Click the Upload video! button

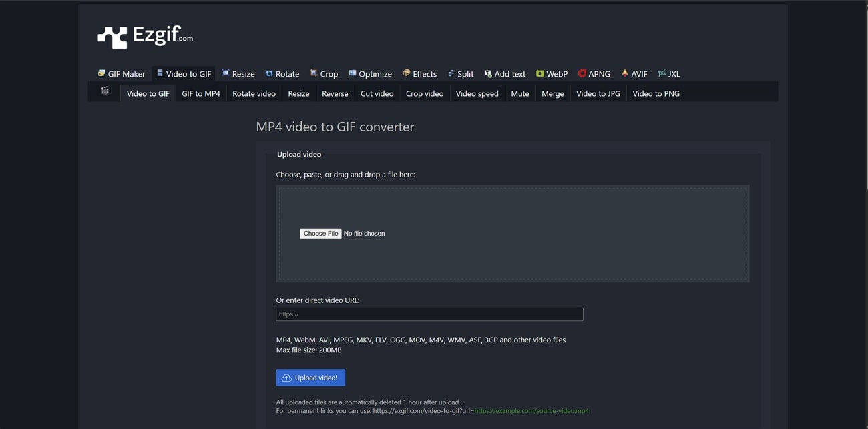coord(310,378)
